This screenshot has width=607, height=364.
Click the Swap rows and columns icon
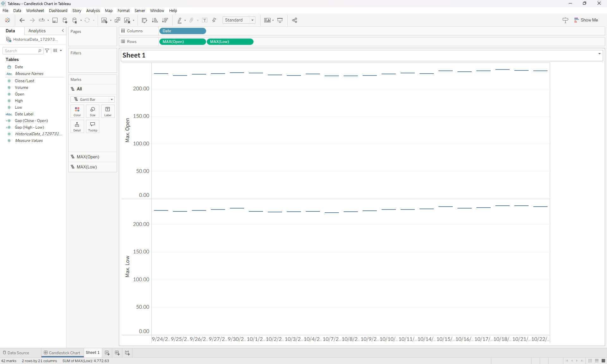pos(144,20)
